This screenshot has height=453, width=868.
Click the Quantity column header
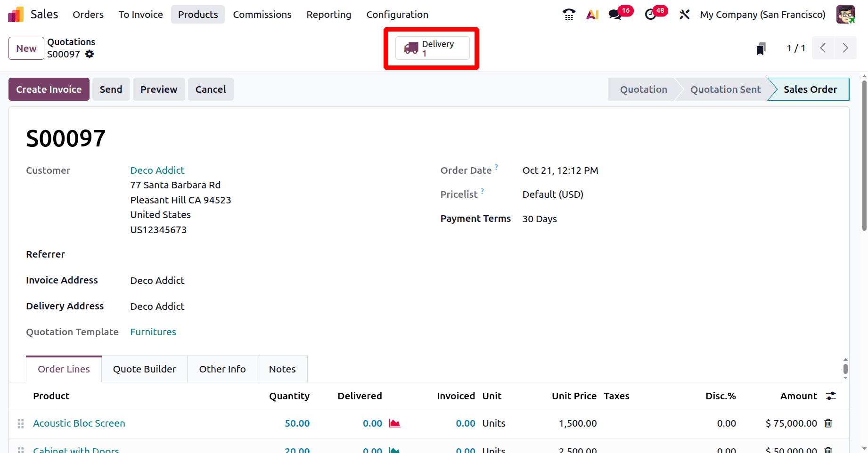(x=289, y=396)
